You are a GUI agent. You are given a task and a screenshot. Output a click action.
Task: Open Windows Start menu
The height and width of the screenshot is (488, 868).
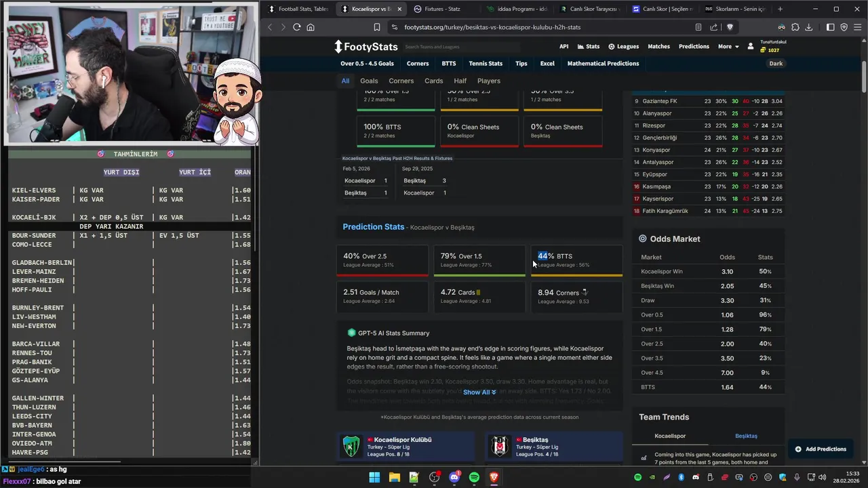coord(374,477)
